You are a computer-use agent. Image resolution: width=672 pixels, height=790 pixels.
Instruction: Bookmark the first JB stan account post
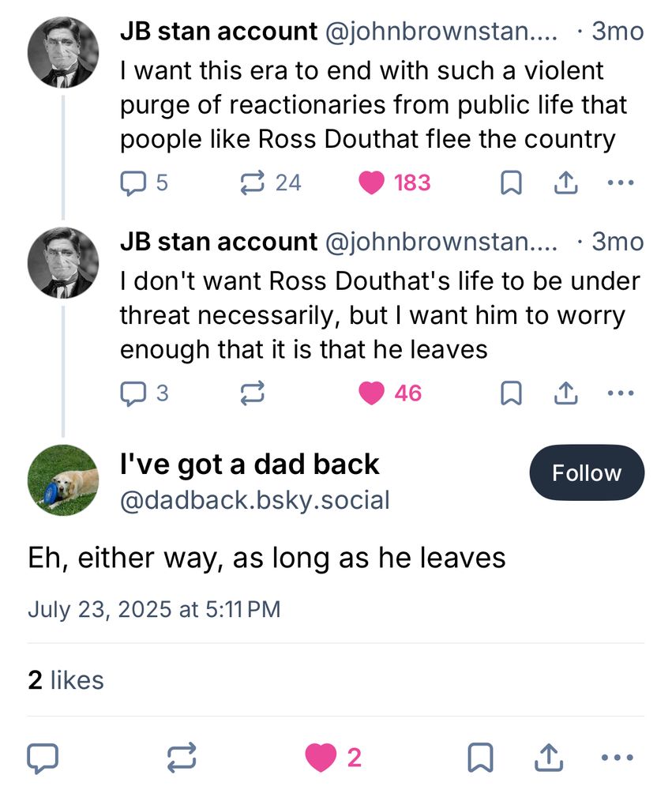512,183
